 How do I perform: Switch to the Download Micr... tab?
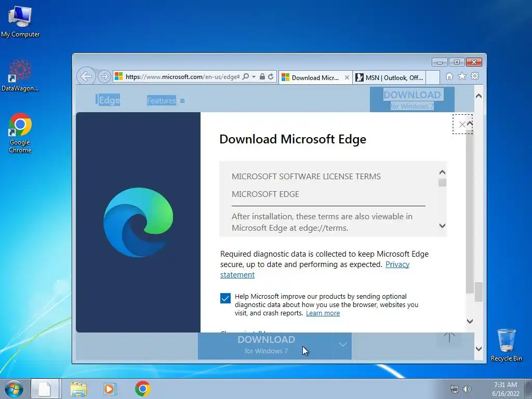[x=315, y=78]
